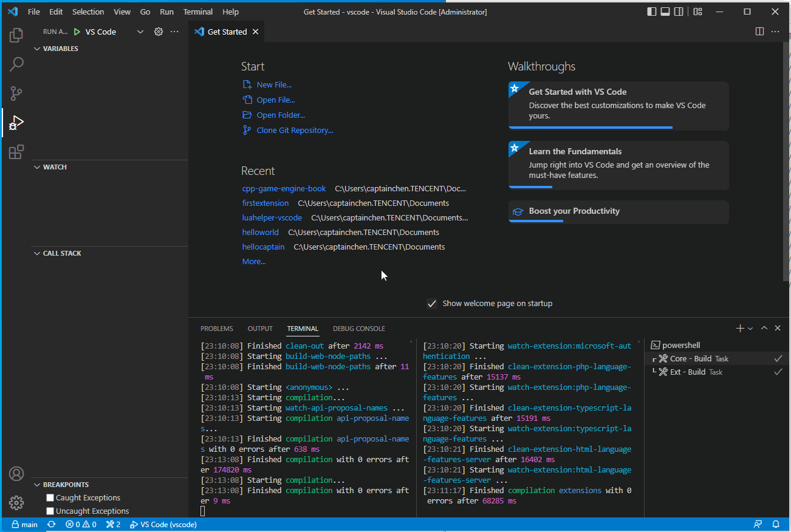Open the Manage gear in activity bar
The image size is (791, 532).
coord(16,503)
